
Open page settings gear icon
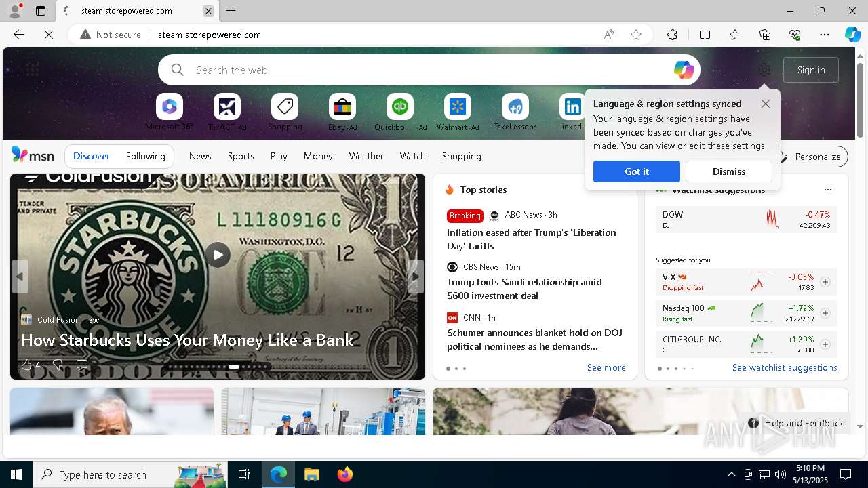click(764, 70)
